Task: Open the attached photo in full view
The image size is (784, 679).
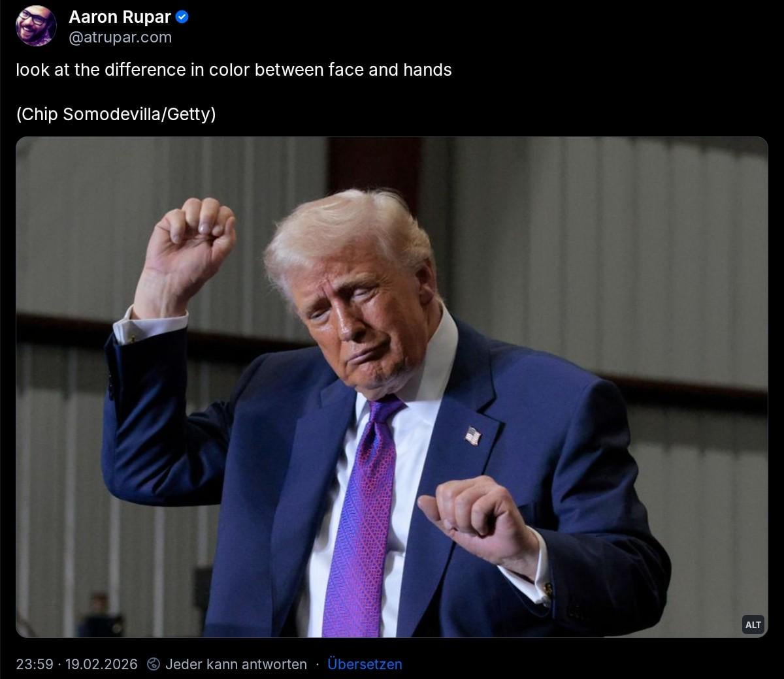Action: 392,387
